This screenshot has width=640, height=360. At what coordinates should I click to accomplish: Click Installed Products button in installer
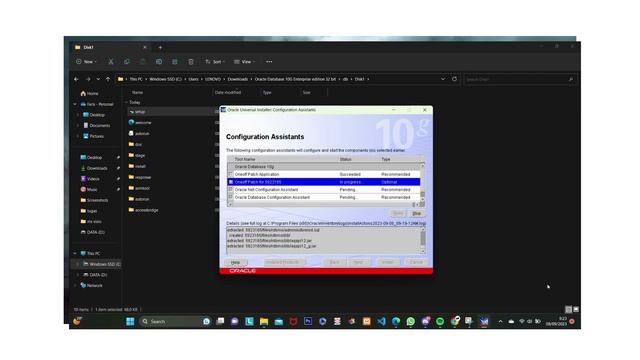284,262
